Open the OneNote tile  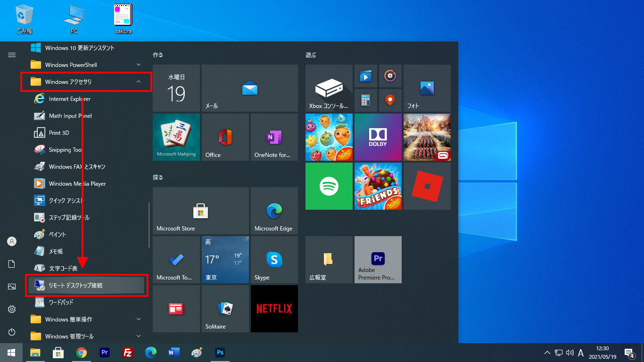274,137
